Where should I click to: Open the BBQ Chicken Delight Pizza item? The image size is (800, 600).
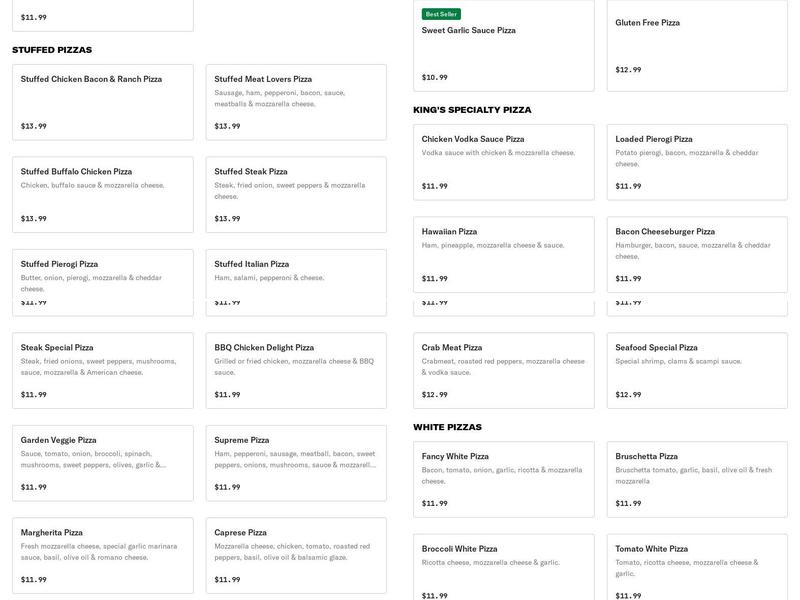click(x=295, y=370)
